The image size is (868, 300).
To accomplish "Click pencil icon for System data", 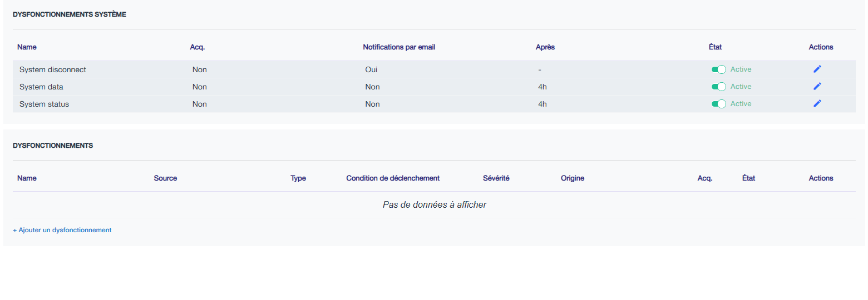I will click(817, 86).
